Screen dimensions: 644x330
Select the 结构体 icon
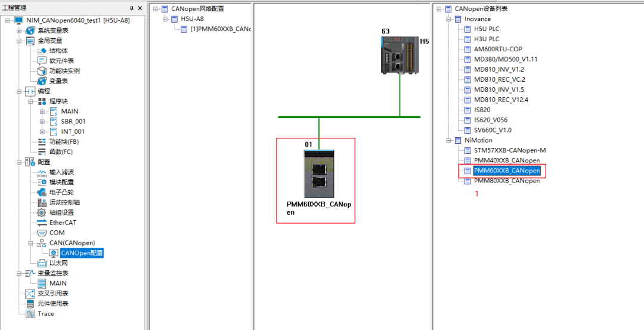pos(42,51)
